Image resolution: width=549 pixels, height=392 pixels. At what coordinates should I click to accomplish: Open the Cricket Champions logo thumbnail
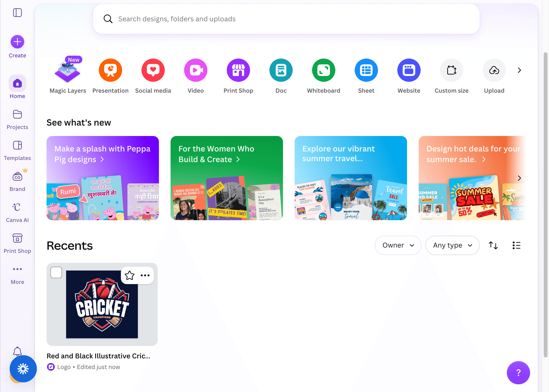pos(102,304)
